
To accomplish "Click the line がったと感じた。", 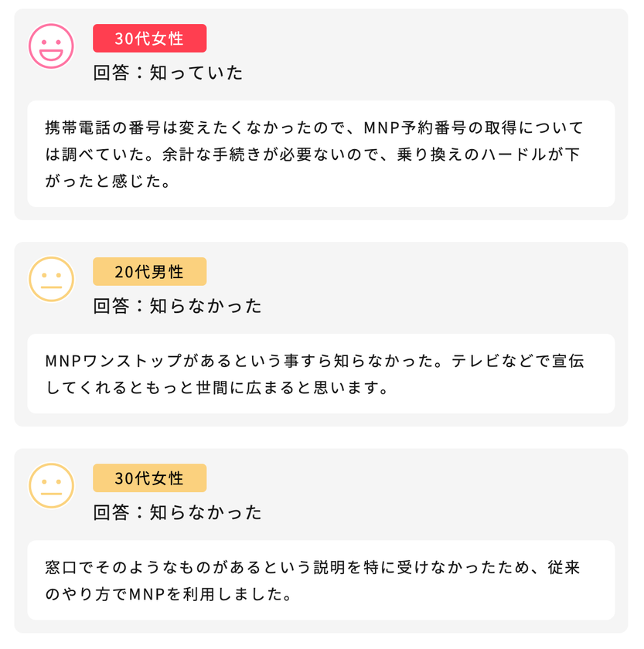I will [107, 182].
